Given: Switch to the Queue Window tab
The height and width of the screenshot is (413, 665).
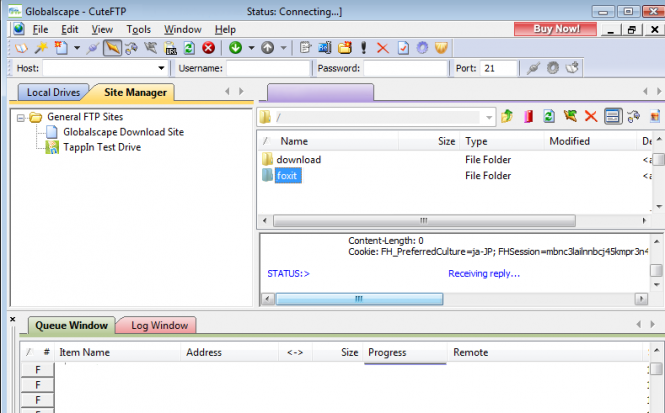Looking at the screenshot, I should 71,325.
